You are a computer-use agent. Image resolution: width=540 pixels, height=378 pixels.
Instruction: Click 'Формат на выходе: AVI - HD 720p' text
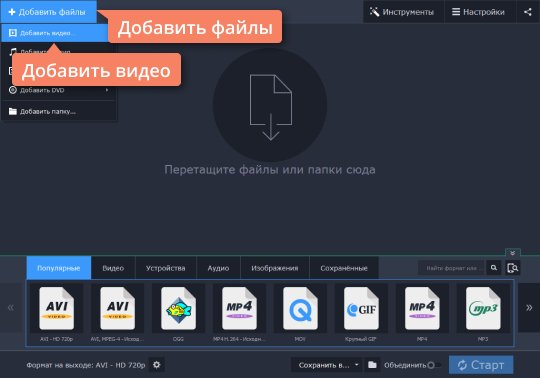86,365
